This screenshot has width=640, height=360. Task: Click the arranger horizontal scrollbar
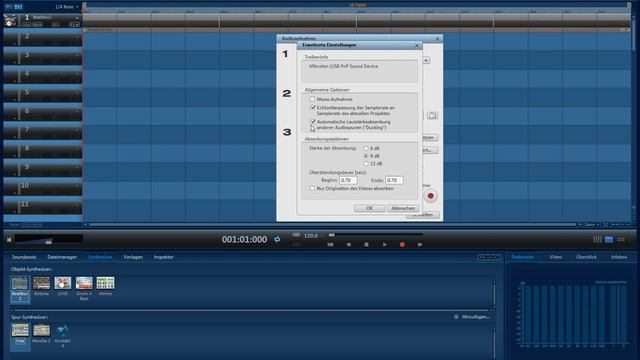[x=332, y=224]
